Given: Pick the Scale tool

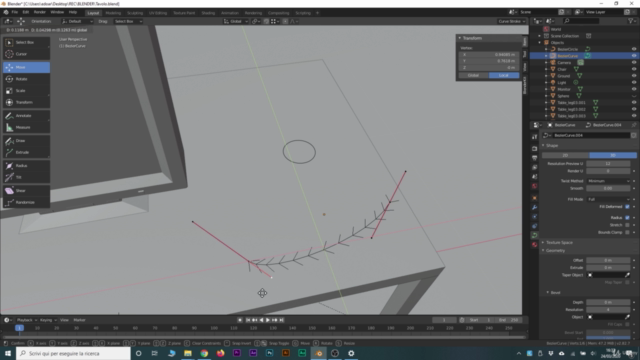Looking at the screenshot, I should [26, 91].
